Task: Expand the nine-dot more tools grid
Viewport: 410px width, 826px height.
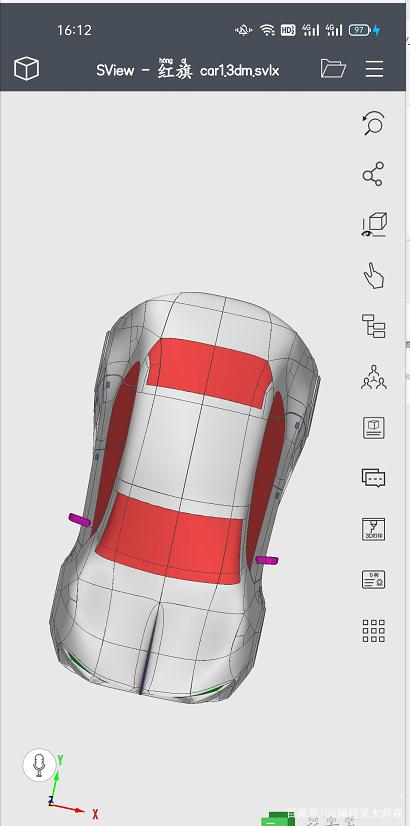Action: tap(374, 631)
